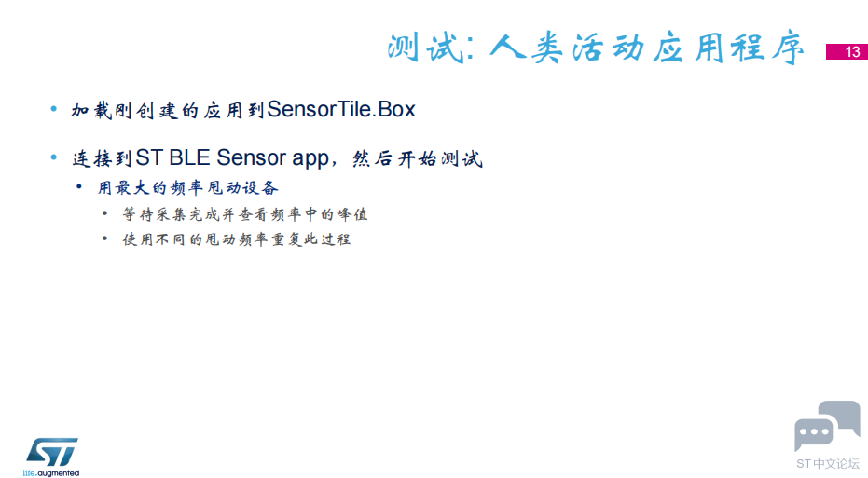The height and width of the screenshot is (478, 868).
Task: Select the line 用最大的频率甩动设备
Action: tap(187, 188)
